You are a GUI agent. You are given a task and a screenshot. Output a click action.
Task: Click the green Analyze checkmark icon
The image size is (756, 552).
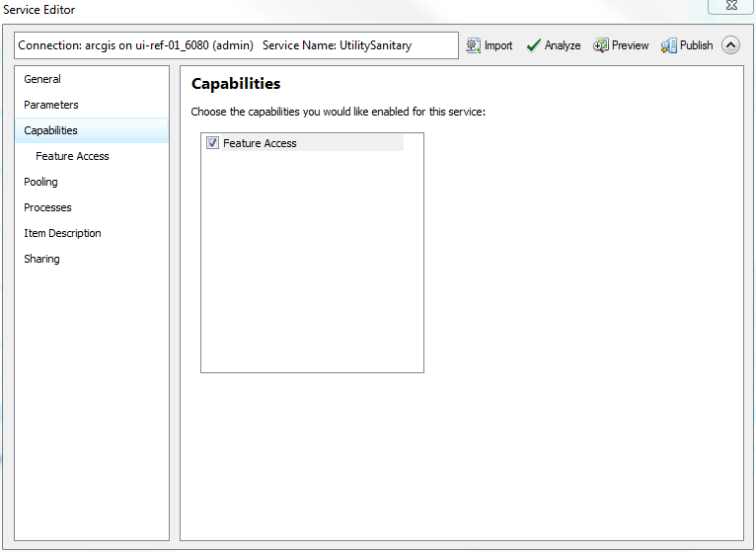coord(533,45)
